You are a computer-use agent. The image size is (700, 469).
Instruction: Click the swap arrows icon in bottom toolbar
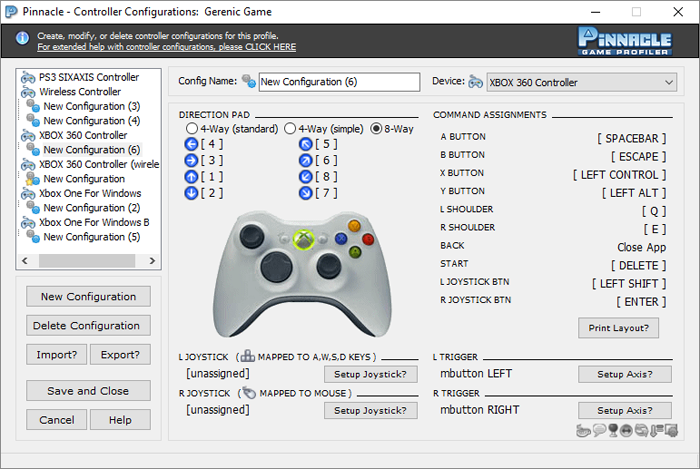pos(641,430)
